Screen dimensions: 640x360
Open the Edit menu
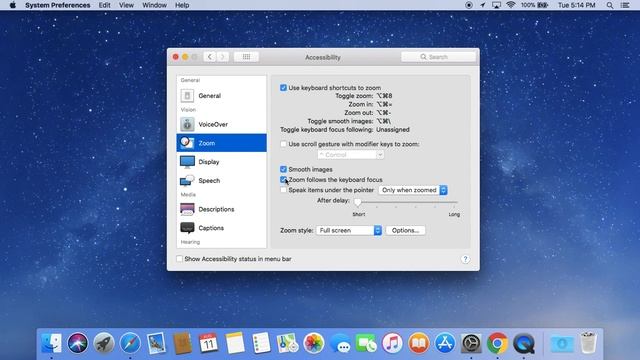[104, 5]
